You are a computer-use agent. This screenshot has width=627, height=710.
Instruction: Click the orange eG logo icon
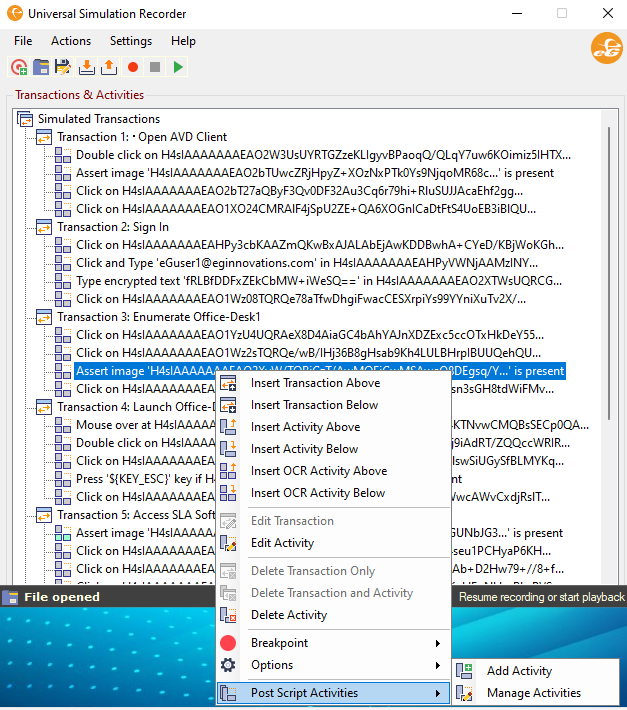(x=606, y=47)
